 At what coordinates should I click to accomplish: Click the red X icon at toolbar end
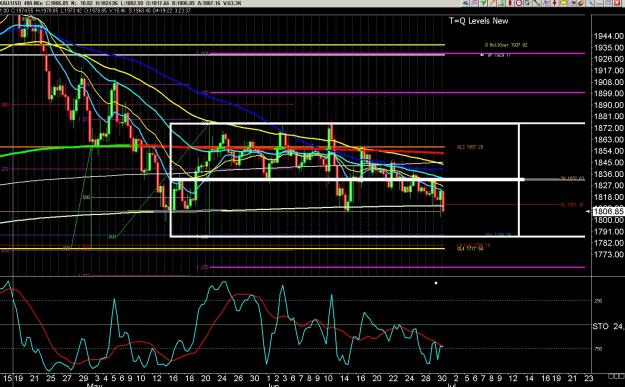pos(617,3)
